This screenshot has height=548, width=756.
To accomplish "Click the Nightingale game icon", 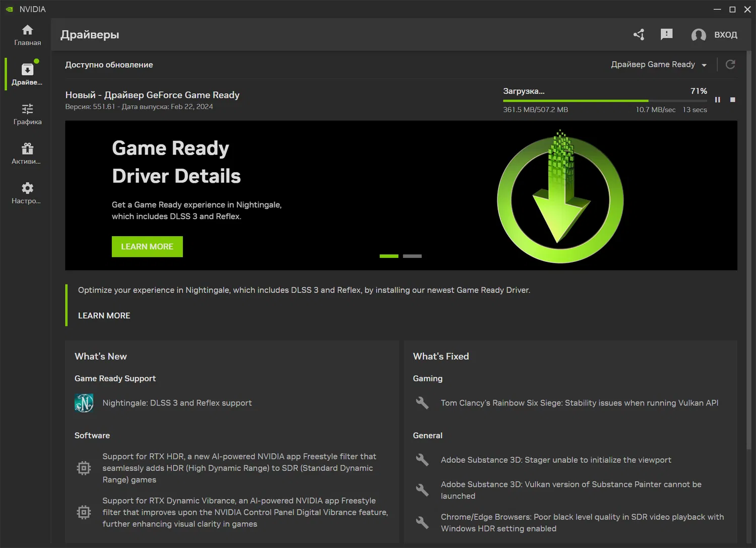I will [84, 403].
